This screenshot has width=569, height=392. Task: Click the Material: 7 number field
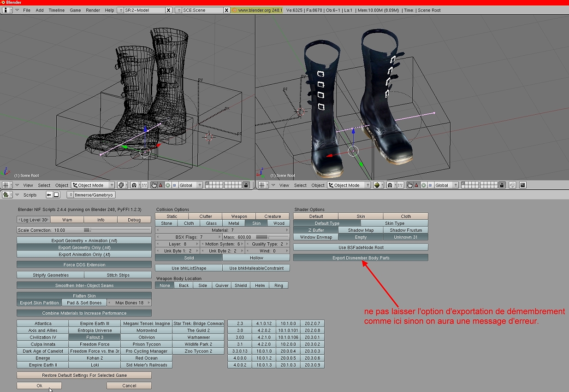click(x=222, y=230)
